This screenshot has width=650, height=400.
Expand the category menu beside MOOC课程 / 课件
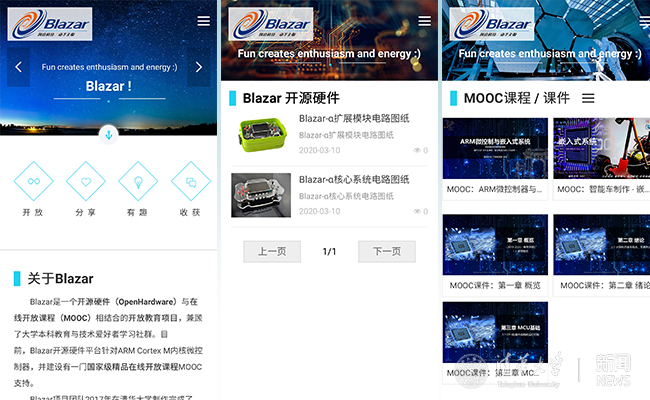tap(588, 98)
